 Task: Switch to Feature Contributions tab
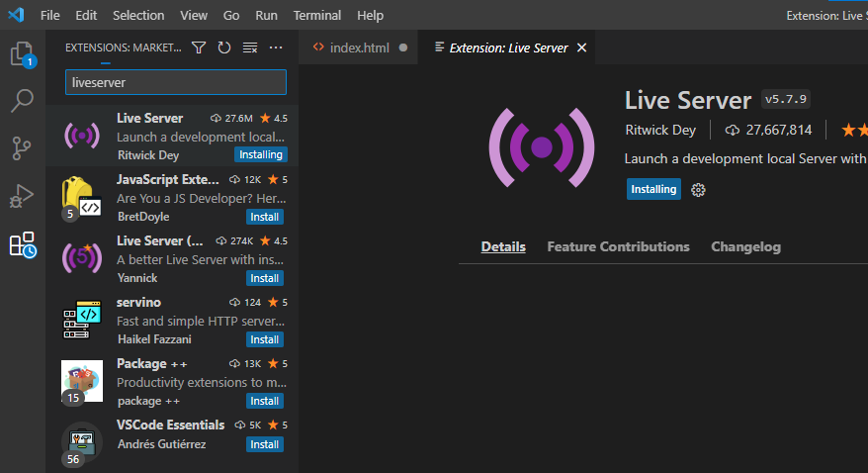(x=618, y=247)
